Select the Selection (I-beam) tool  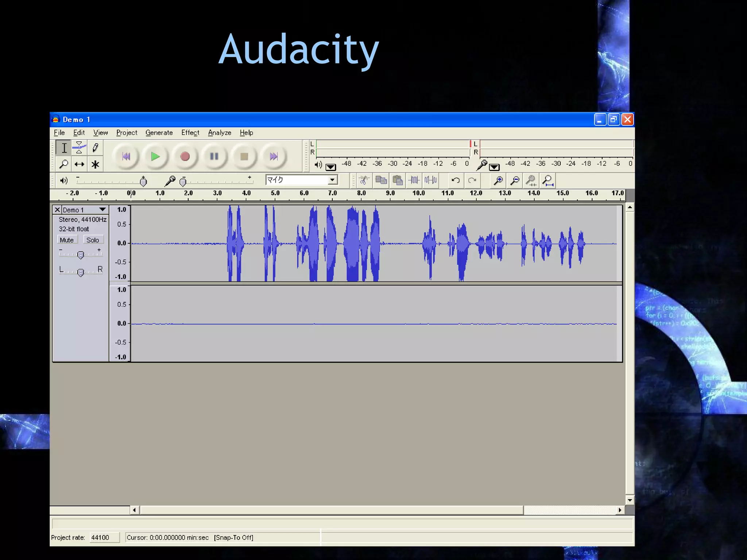[64, 148]
